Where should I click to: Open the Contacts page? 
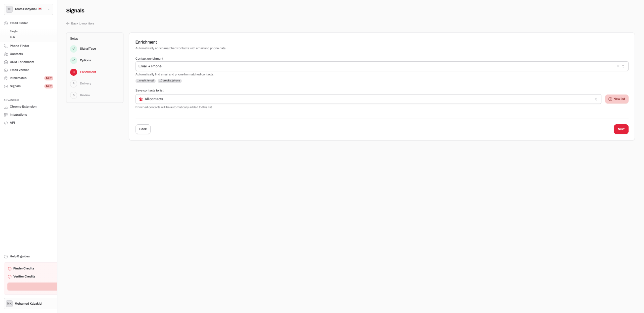(16, 54)
